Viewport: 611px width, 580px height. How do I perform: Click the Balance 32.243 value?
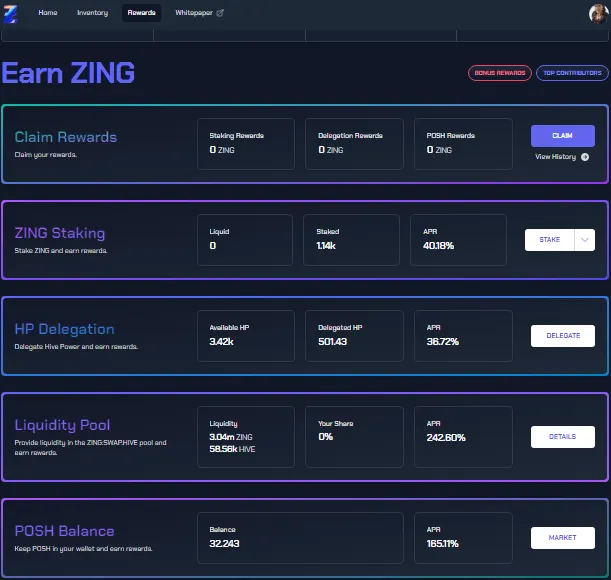point(224,544)
